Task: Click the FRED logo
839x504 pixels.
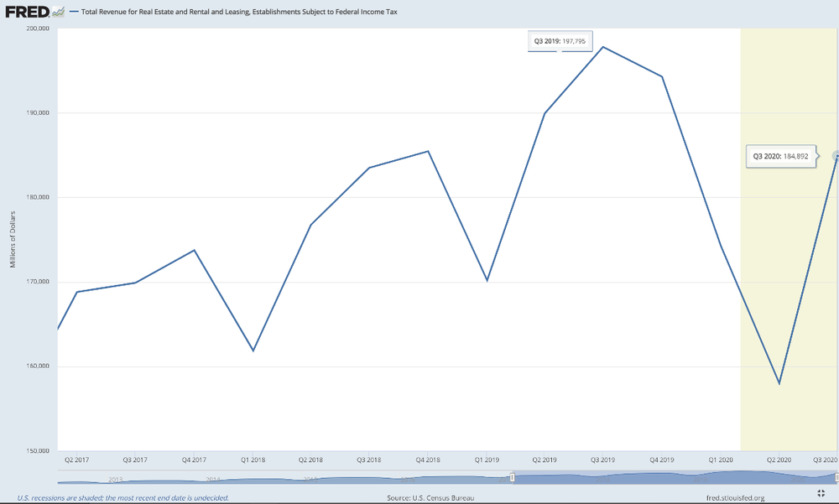Action: (27, 13)
